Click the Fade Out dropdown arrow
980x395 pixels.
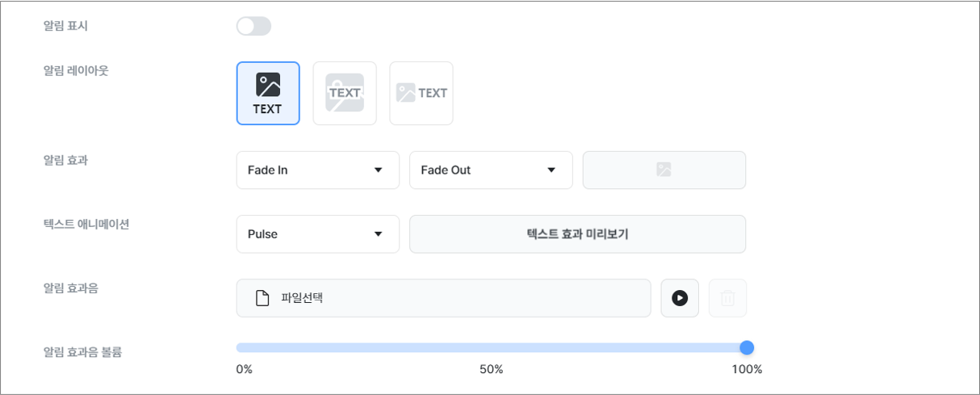tap(551, 170)
